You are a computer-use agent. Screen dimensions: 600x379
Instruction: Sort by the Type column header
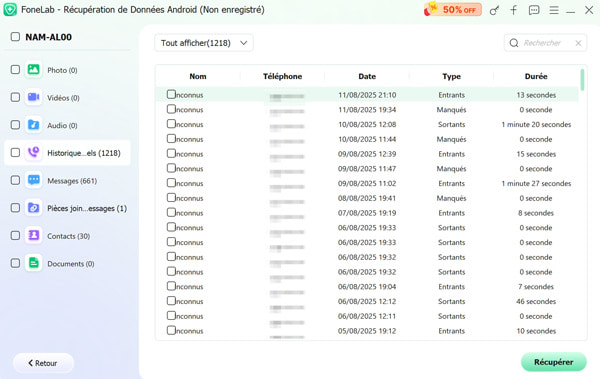[452, 76]
